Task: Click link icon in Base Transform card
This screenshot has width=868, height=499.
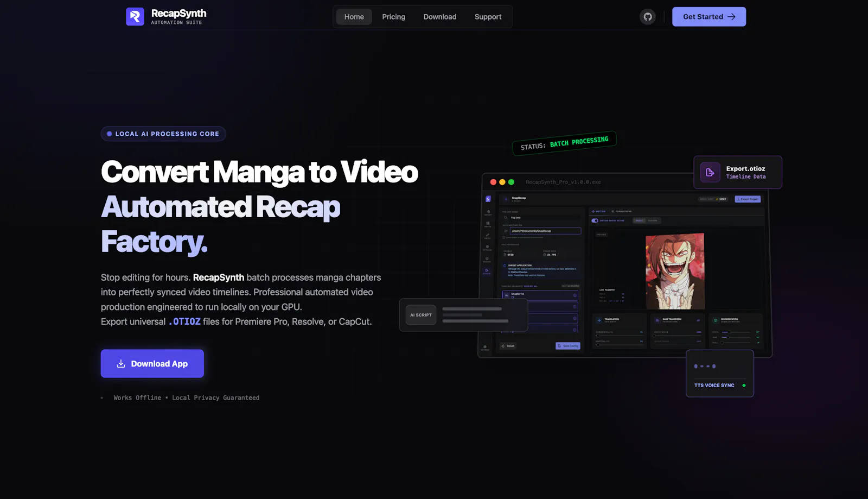Action: coord(698,320)
